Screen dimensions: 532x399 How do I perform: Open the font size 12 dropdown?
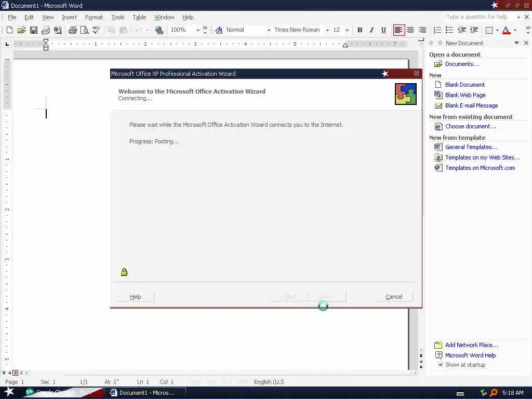[x=347, y=30]
